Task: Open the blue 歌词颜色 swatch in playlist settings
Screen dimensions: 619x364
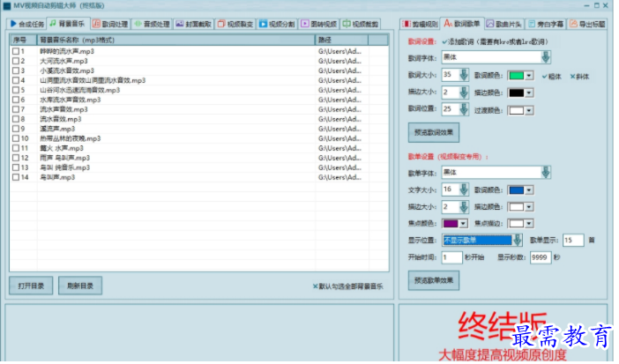Action: point(520,190)
